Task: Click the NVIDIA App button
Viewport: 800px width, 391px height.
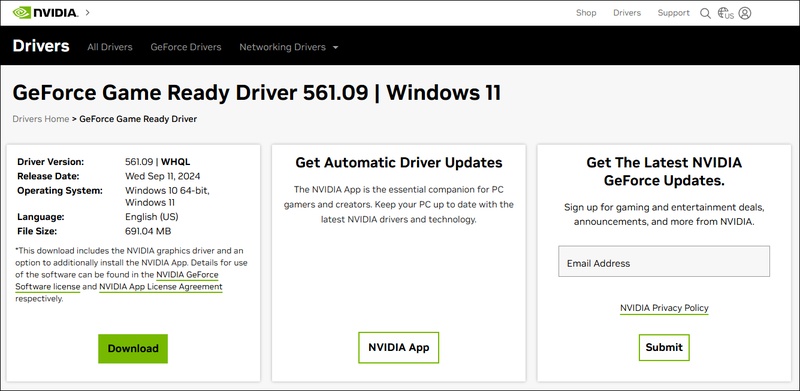Action: tap(398, 348)
